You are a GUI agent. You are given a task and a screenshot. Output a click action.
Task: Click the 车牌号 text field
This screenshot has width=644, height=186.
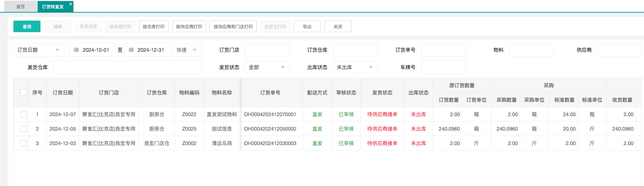click(x=443, y=67)
